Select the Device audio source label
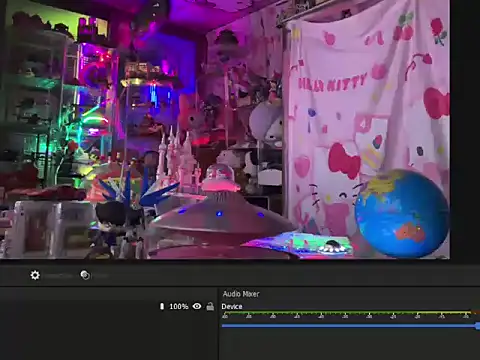Viewport: 480px width, 360px height. 232,306
